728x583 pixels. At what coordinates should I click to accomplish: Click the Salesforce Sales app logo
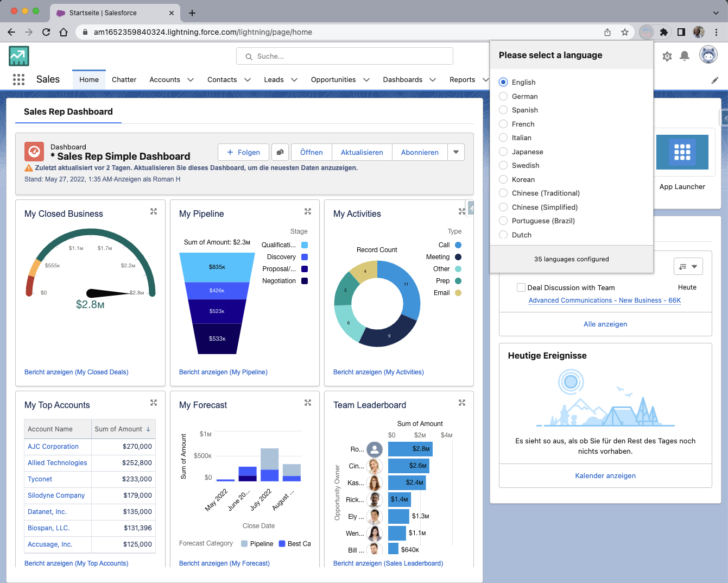pyautogui.click(x=19, y=56)
